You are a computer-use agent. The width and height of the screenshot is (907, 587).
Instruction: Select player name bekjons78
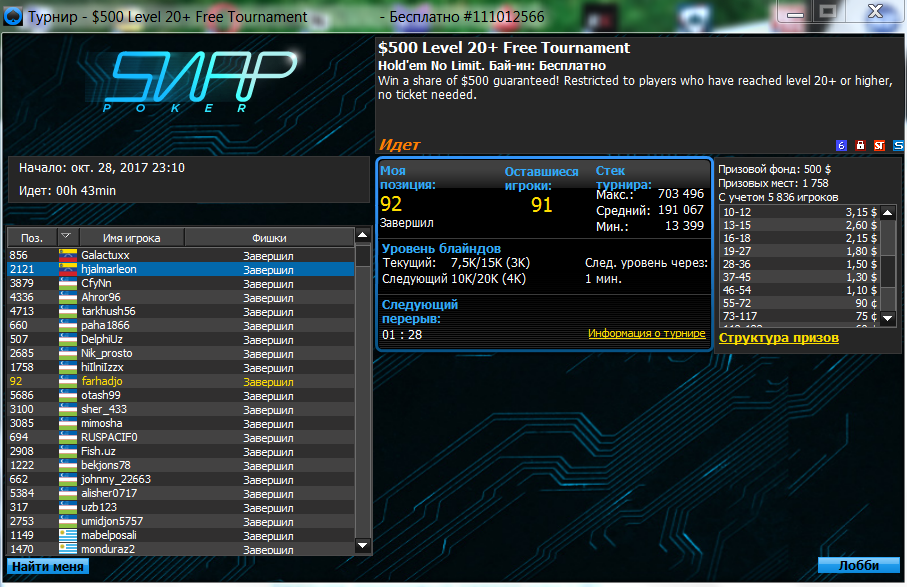click(x=105, y=465)
